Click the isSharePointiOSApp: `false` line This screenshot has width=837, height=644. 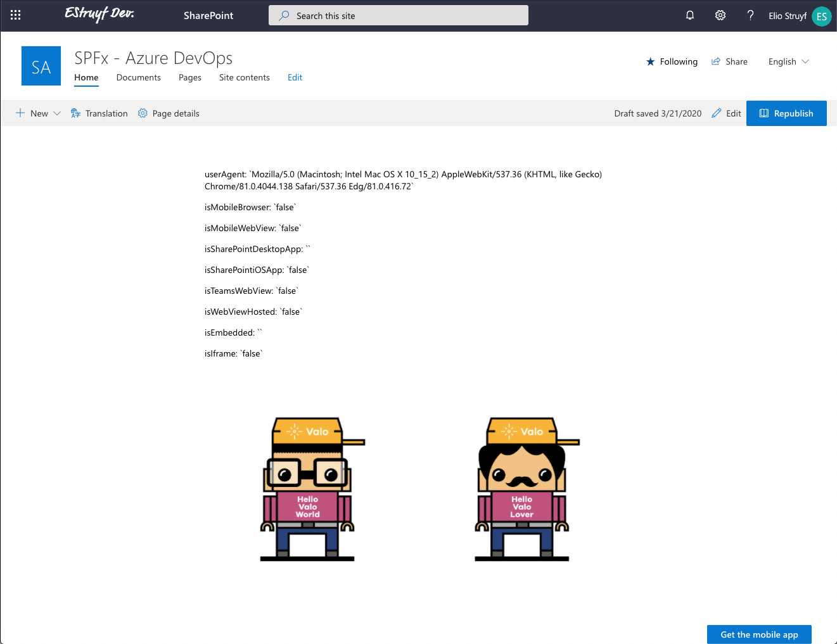tap(257, 270)
